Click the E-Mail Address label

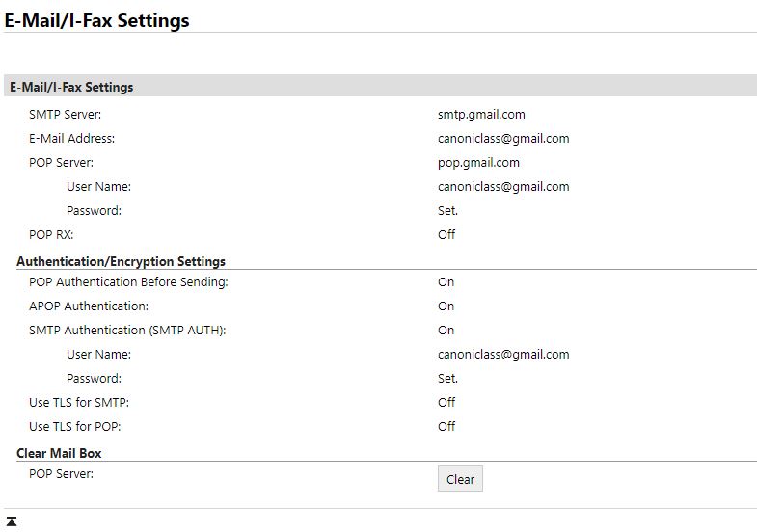tap(71, 138)
